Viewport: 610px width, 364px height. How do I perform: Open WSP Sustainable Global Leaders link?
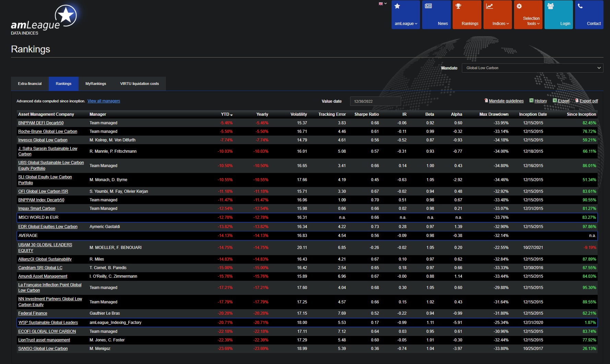point(48,323)
